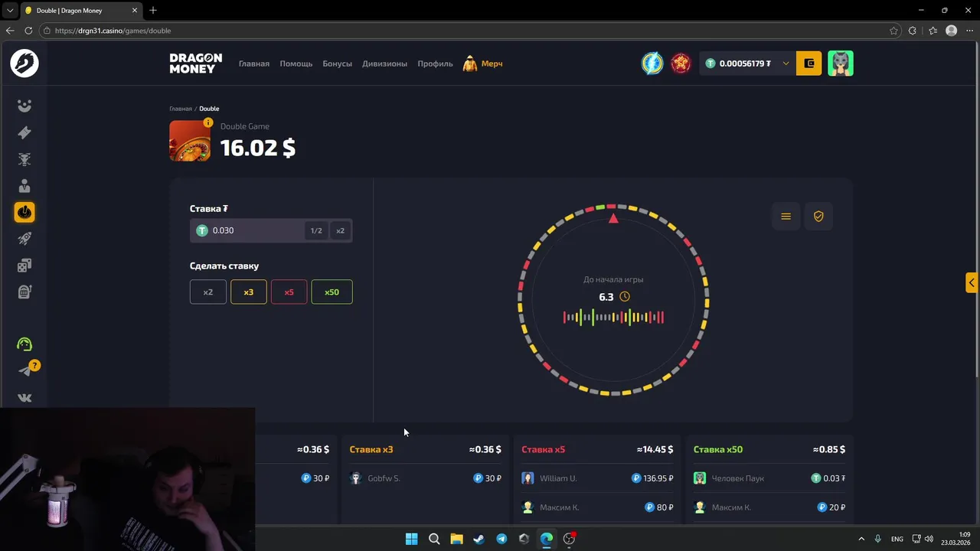Open Steam from the taskbar
The image size is (980, 551).
click(479, 539)
